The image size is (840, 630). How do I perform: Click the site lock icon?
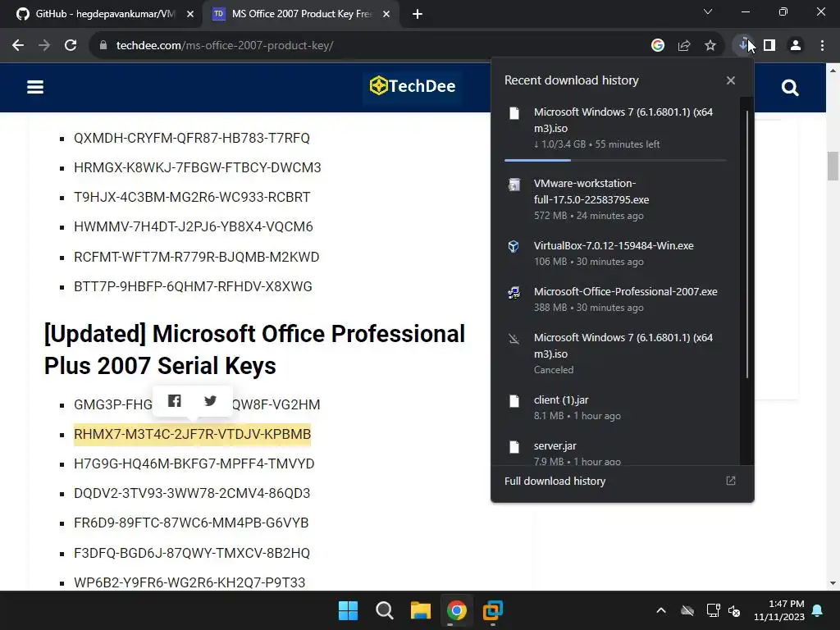(x=103, y=46)
